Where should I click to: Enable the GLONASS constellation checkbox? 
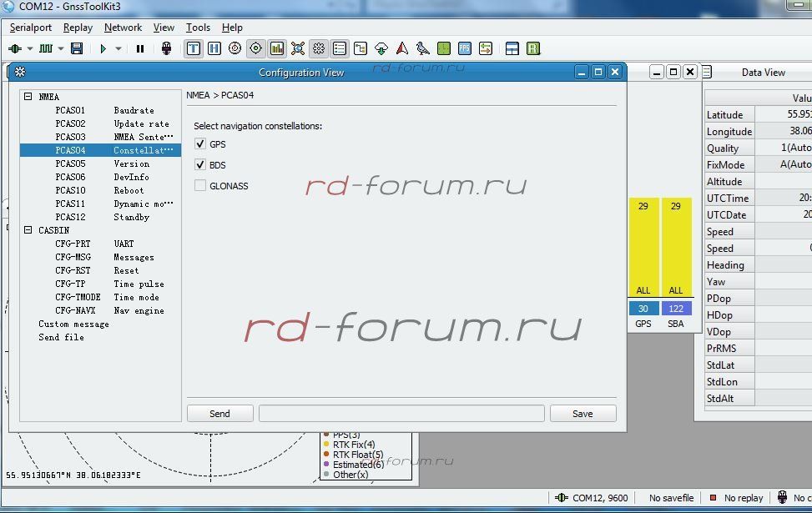coord(200,186)
